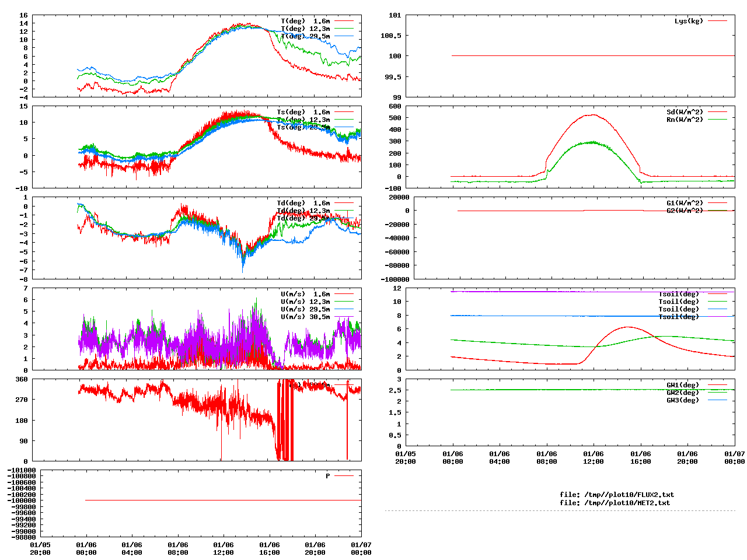Click the FLUX2.txt file path text

(x=617, y=495)
